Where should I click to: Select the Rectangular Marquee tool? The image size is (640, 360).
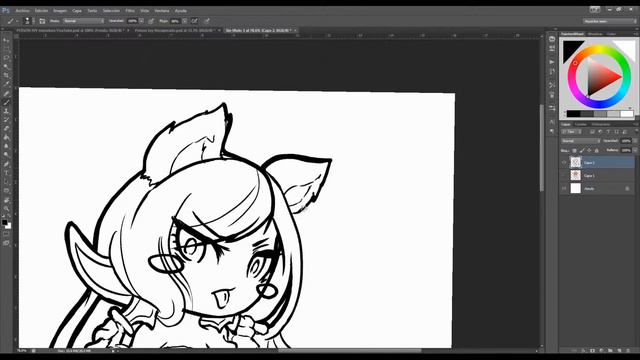(x=6, y=49)
